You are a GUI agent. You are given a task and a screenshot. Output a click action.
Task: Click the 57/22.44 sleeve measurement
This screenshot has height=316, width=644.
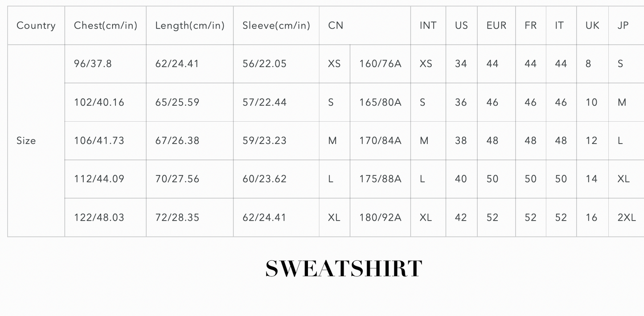click(264, 102)
